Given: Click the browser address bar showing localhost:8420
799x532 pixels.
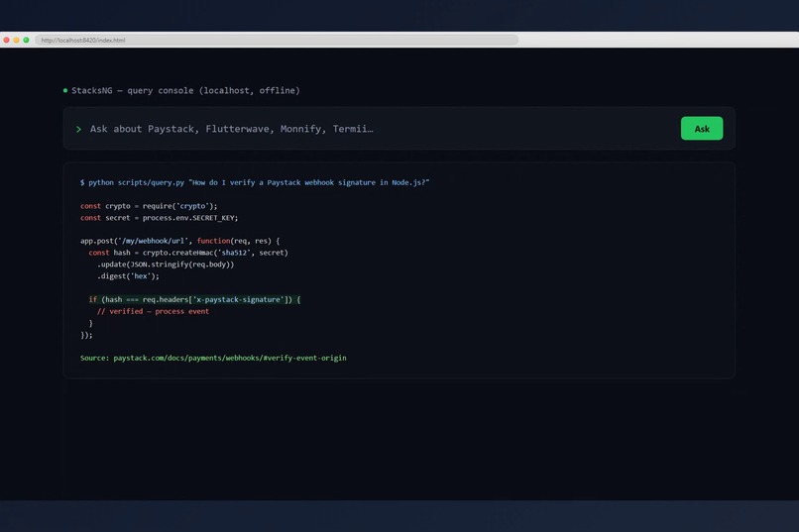Looking at the screenshot, I should click(x=277, y=40).
